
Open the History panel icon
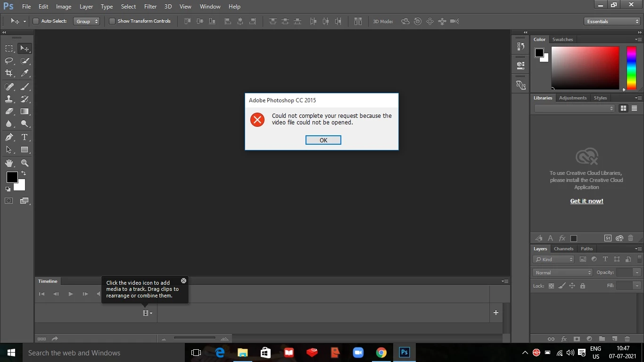click(520, 46)
